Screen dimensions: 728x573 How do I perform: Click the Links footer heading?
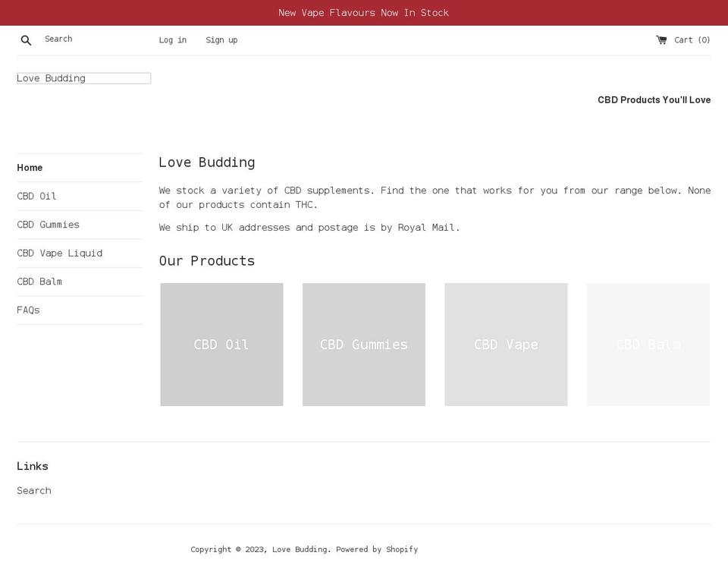pos(33,466)
